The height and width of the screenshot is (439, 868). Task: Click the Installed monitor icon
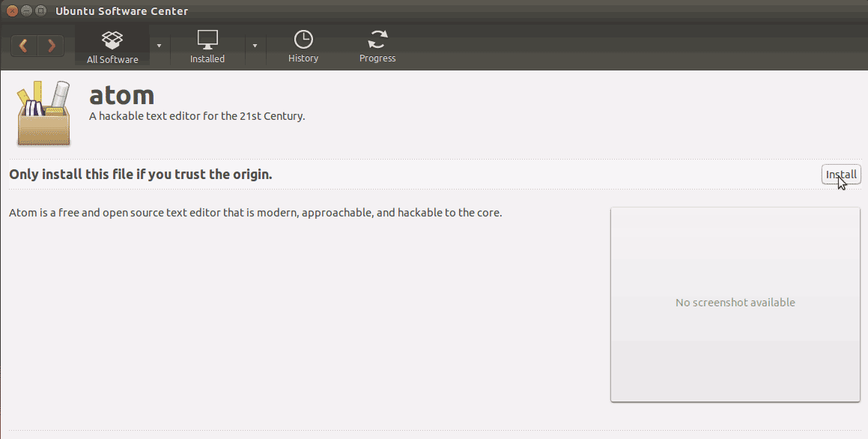click(207, 39)
